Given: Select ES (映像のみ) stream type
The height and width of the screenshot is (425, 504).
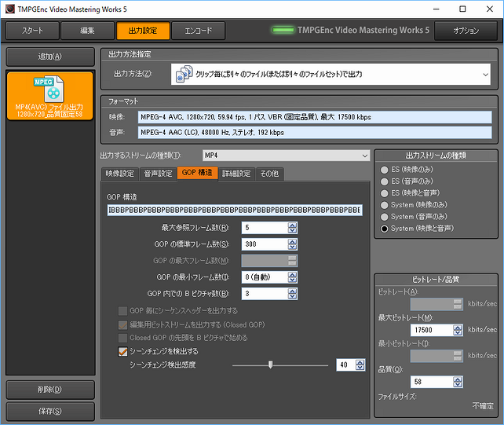Looking at the screenshot, I should 384,170.
